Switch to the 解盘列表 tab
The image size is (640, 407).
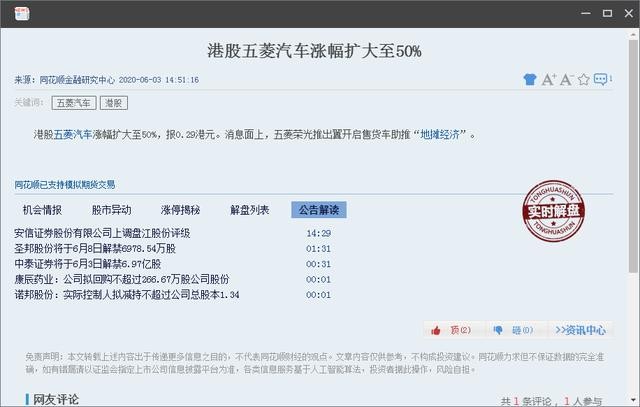coord(249,210)
